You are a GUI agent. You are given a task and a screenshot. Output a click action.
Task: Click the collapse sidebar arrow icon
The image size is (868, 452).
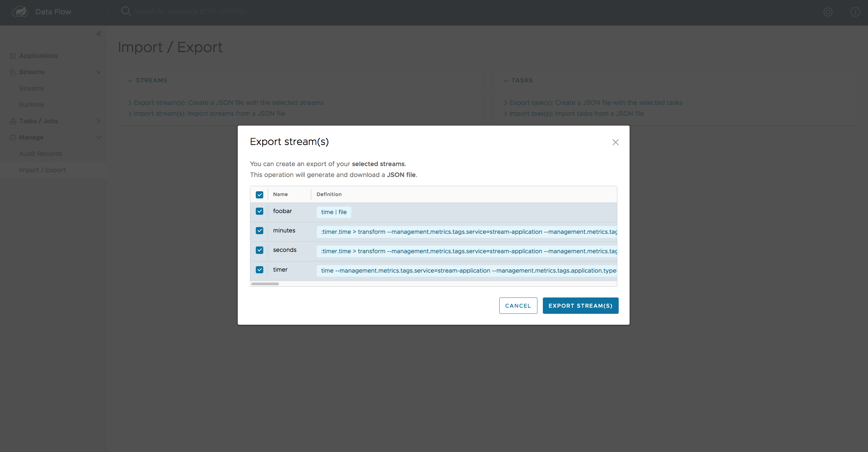pos(99,33)
